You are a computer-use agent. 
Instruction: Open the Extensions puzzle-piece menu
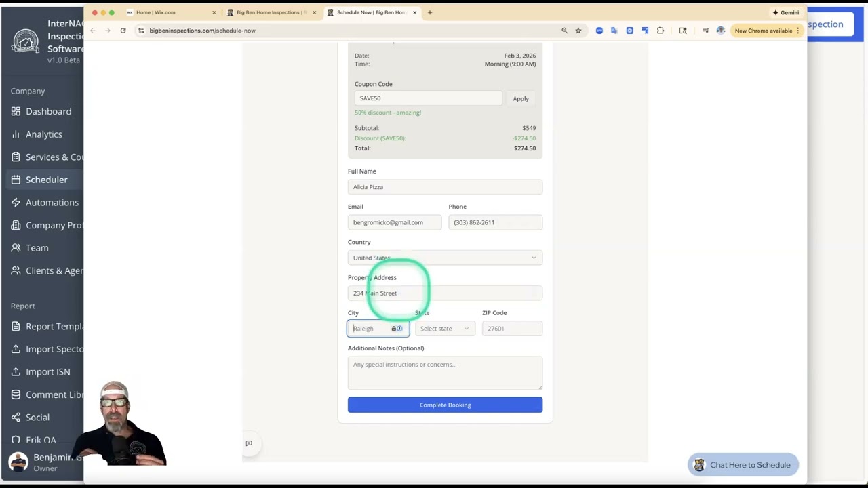(660, 30)
